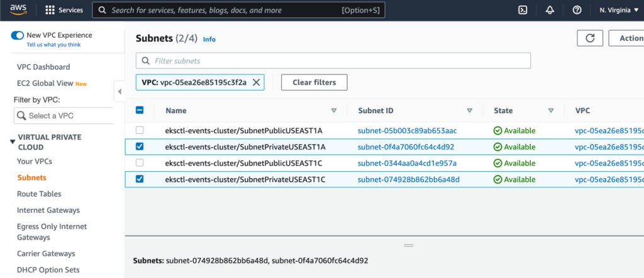This screenshot has width=644, height=278.
Task: Click the top search bar magnifier icon
Action: [103, 10]
